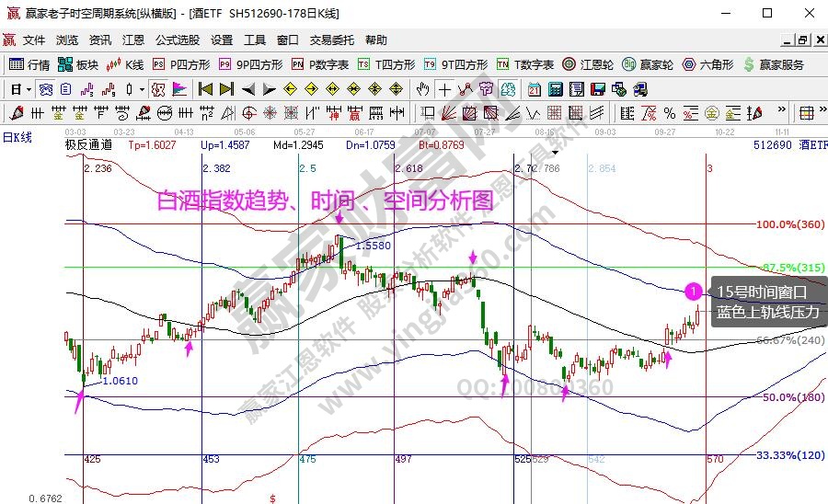Open the 公式选股 menu

click(177, 40)
